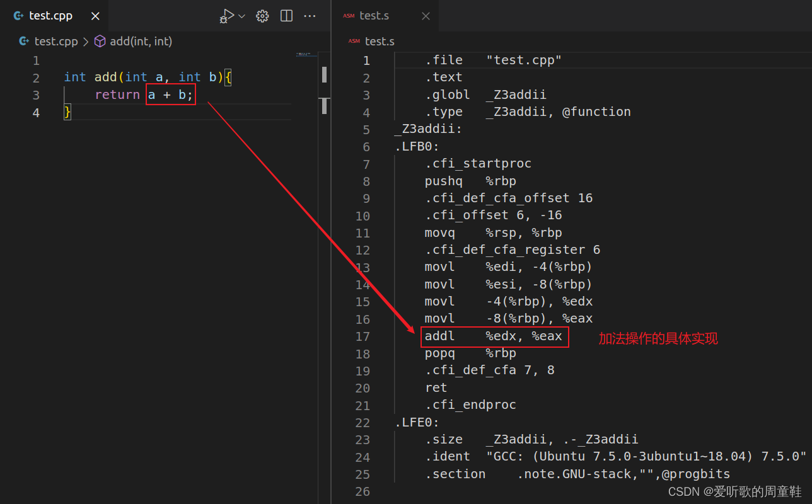The height and width of the screenshot is (504, 812).
Task: Click the 'ret' instruction line
Action: click(436, 387)
